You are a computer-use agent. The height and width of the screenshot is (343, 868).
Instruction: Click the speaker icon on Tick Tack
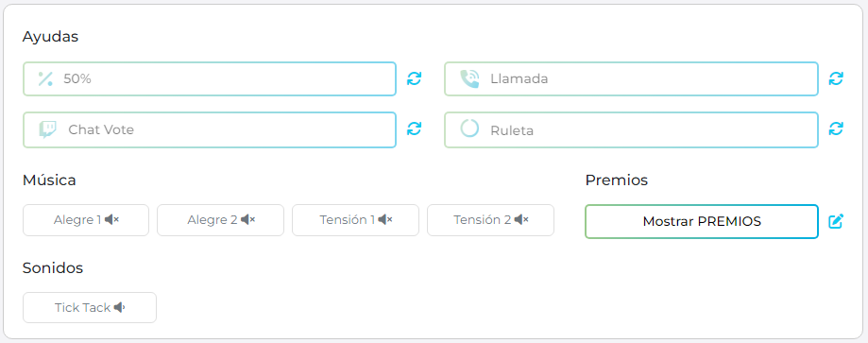click(x=120, y=307)
